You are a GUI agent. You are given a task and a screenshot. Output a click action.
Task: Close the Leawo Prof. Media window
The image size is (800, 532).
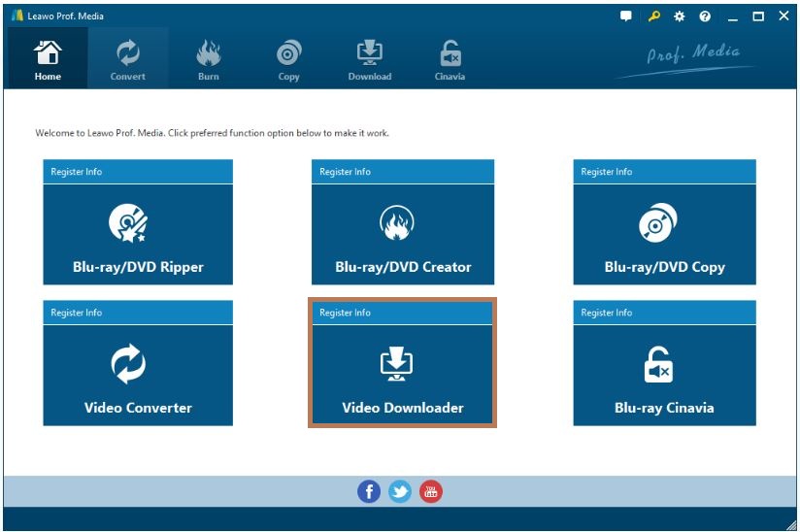(x=784, y=16)
